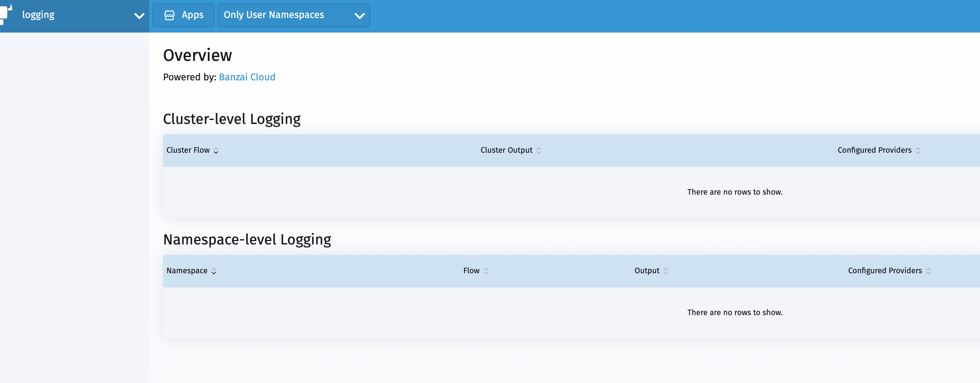Select the Apps bus icon in the header
Screen dimensions: 980x383
pyautogui.click(x=170, y=15)
